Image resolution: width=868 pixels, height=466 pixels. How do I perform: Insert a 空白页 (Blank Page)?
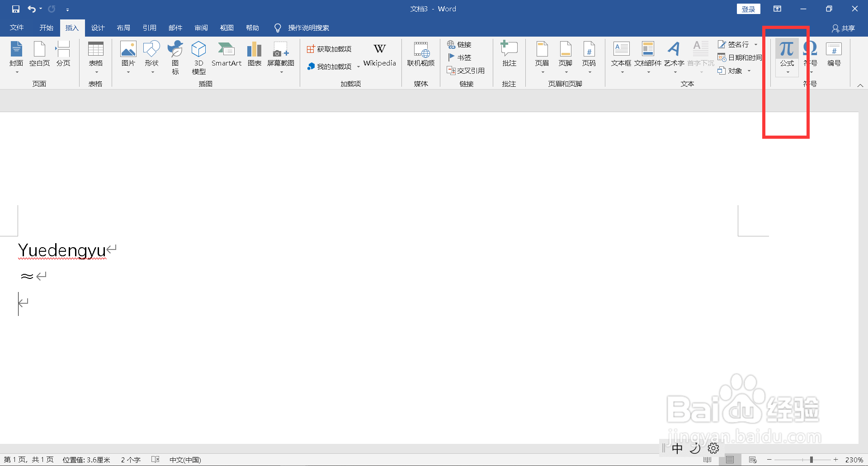[x=40, y=54]
